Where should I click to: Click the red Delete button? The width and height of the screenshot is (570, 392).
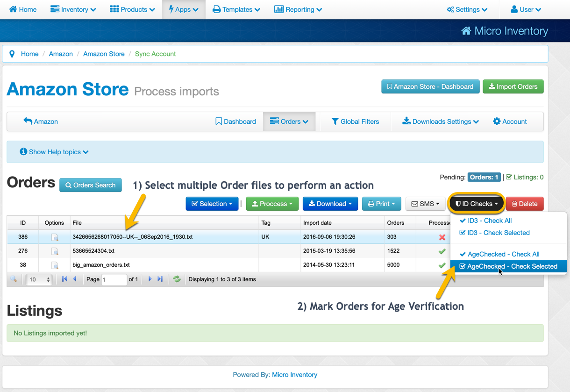point(525,204)
